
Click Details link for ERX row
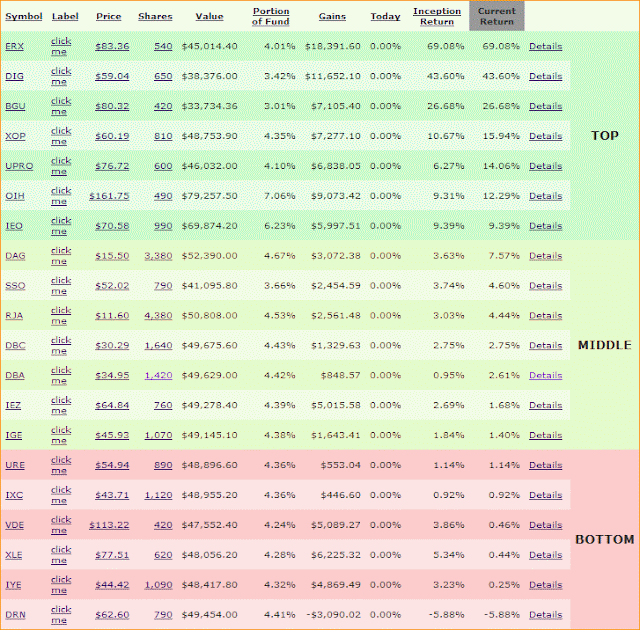pos(545,46)
